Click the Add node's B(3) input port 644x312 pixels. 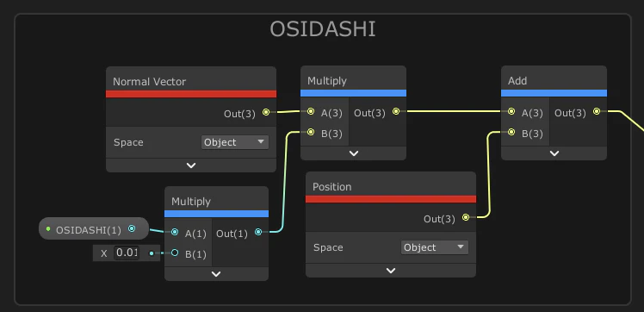511,132
